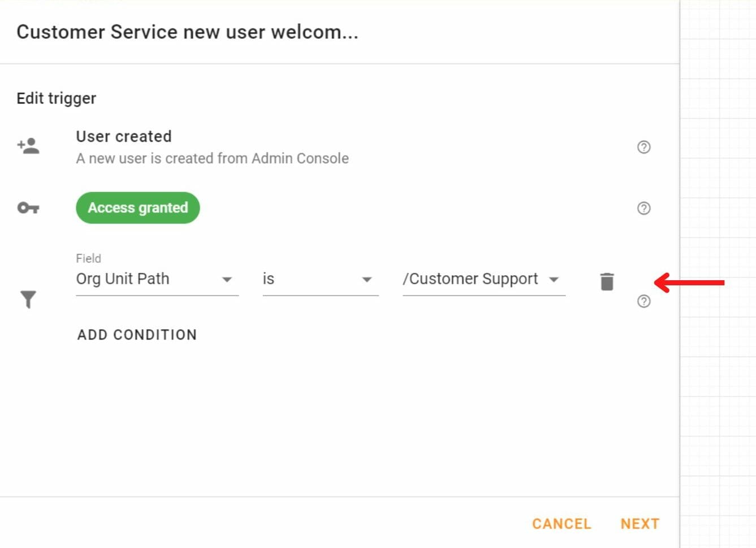
Task: Click the 'Customer Service new user welcom...' title
Action: click(187, 32)
